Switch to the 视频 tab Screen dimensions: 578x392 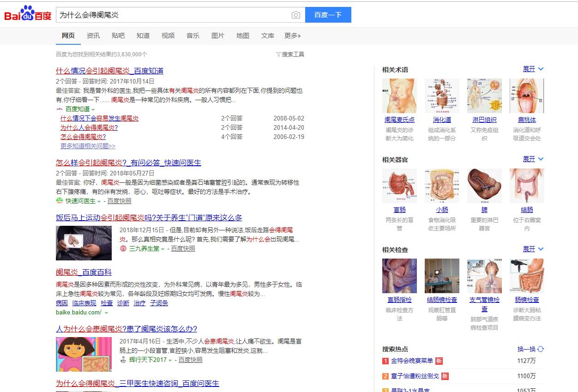168,36
